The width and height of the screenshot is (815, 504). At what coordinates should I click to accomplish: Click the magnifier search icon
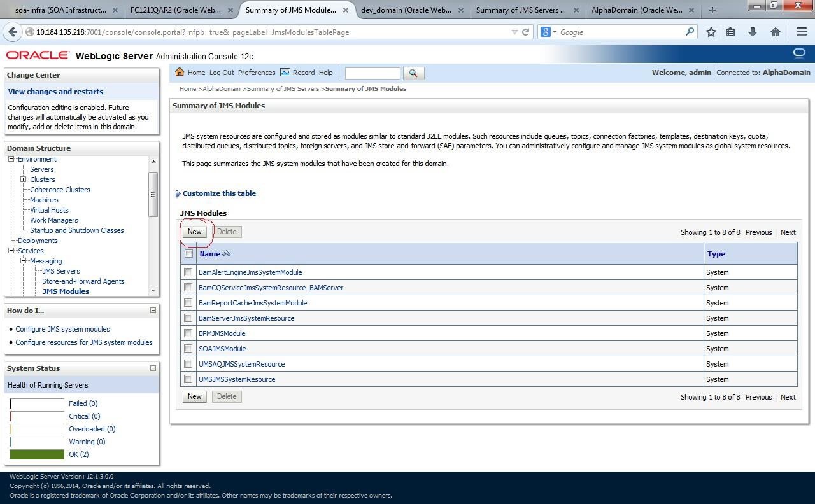414,73
